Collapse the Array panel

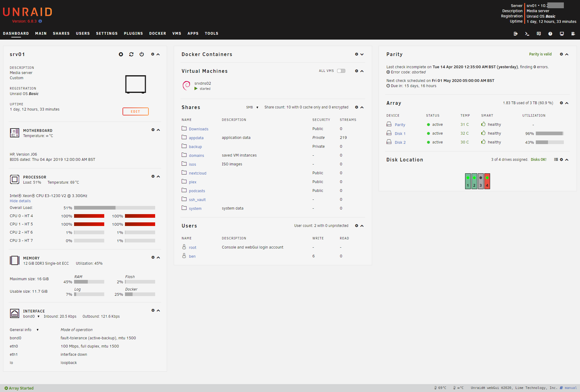point(567,103)
